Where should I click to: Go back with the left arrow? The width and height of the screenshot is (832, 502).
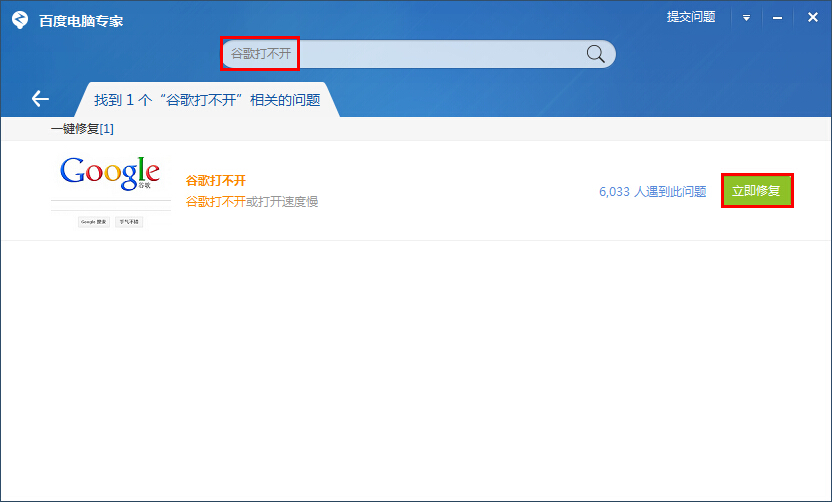[40, 98]
